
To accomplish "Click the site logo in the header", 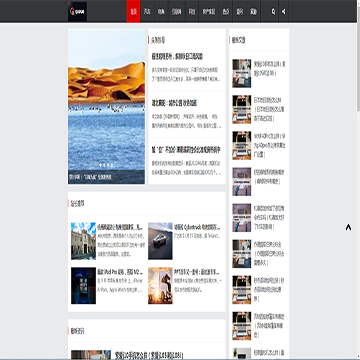I will point(77,12).
